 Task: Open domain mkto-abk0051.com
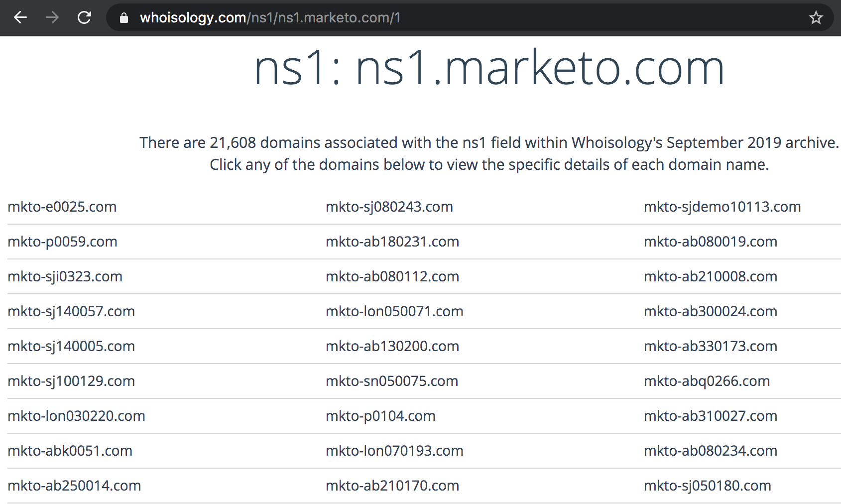(x=70, y=451)
